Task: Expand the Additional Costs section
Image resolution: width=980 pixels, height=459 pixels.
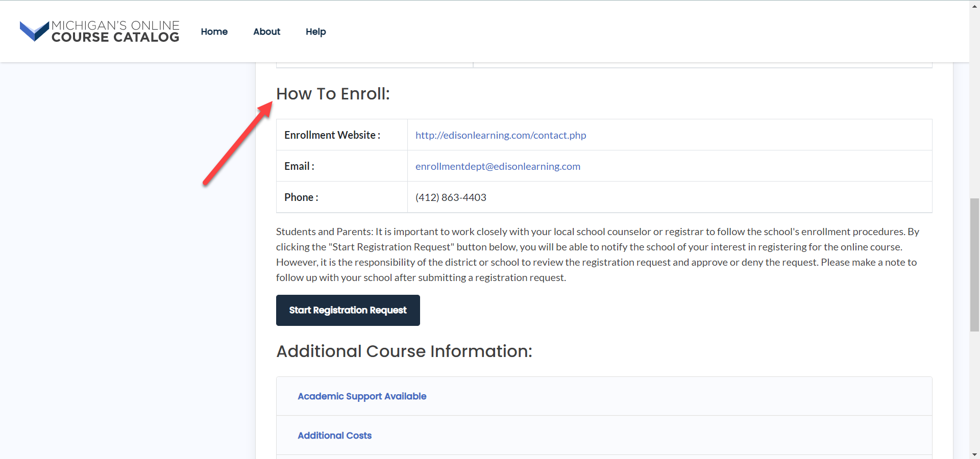Action: 334,436
